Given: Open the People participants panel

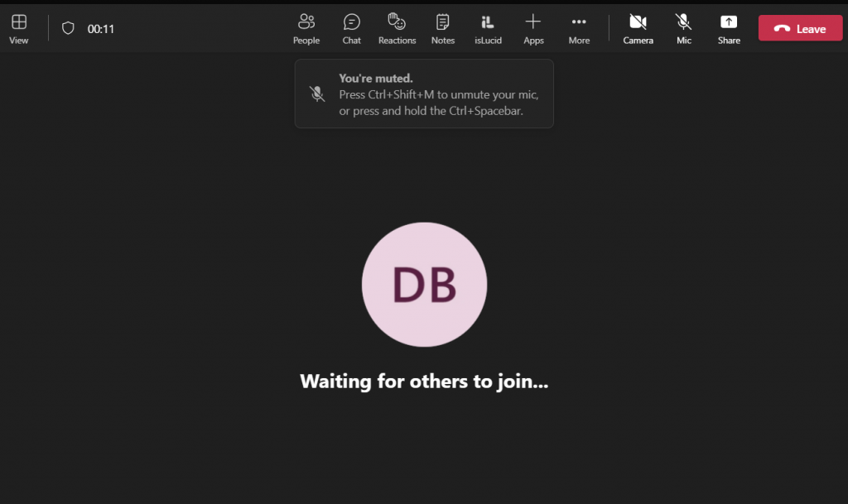Looking at the screenshot, I should [306, 29].
